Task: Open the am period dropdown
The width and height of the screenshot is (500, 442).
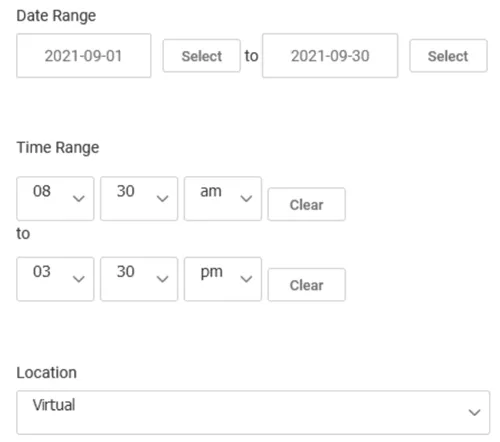Action: point(223,199)
